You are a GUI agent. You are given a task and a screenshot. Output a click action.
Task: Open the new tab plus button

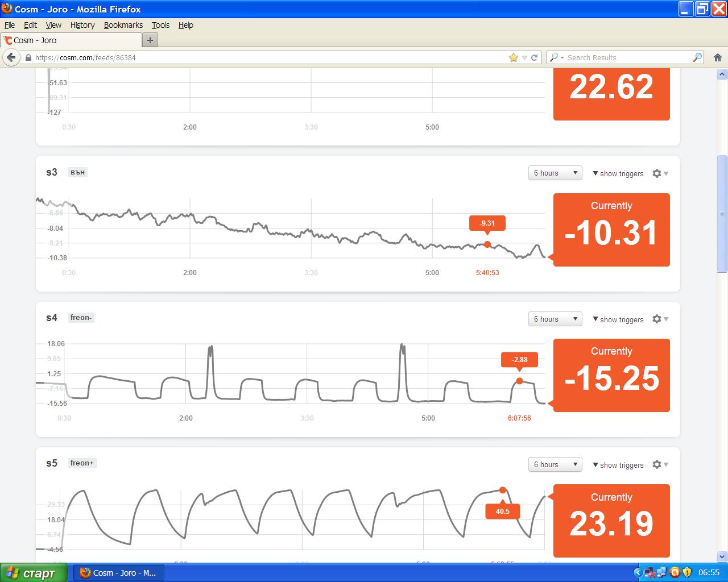(150, 40)
